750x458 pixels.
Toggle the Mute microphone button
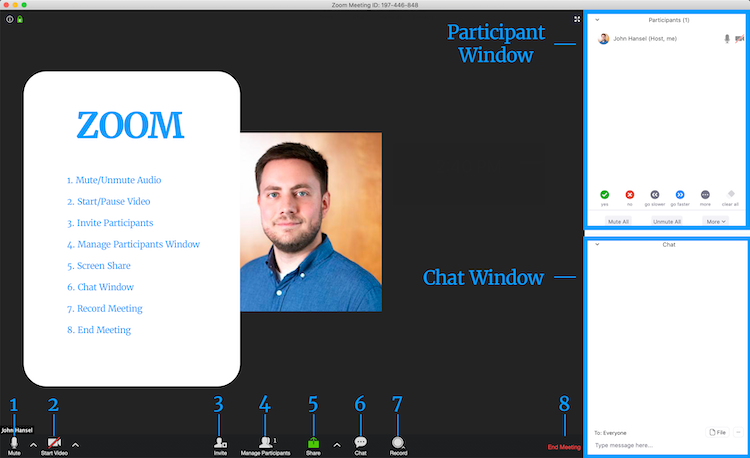(x=14, y=442)
